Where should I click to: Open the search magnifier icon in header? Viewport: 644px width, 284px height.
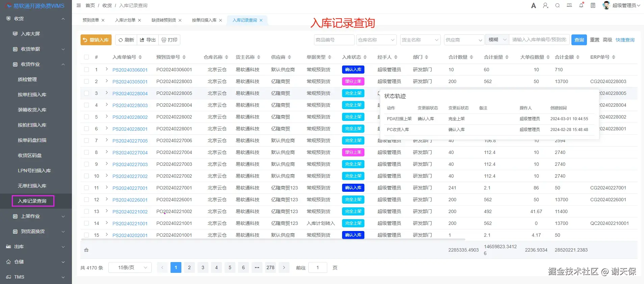(558, 5)
